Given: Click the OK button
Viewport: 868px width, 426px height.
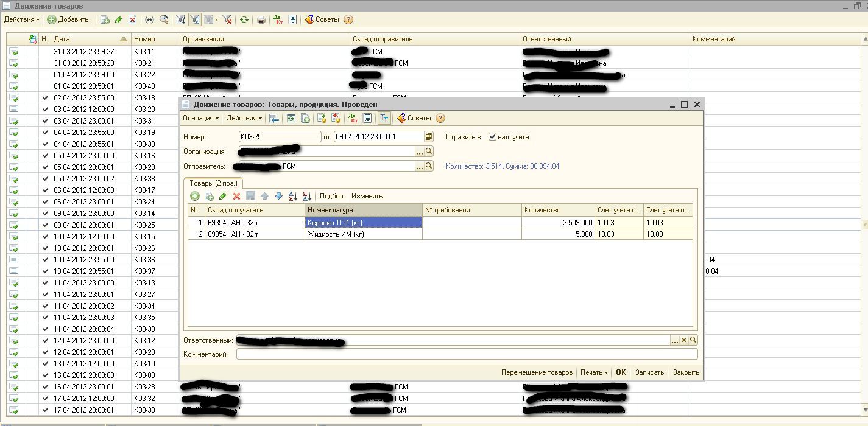Looking at the screenshot, I should pyautogui.click(x=621, y=372).
